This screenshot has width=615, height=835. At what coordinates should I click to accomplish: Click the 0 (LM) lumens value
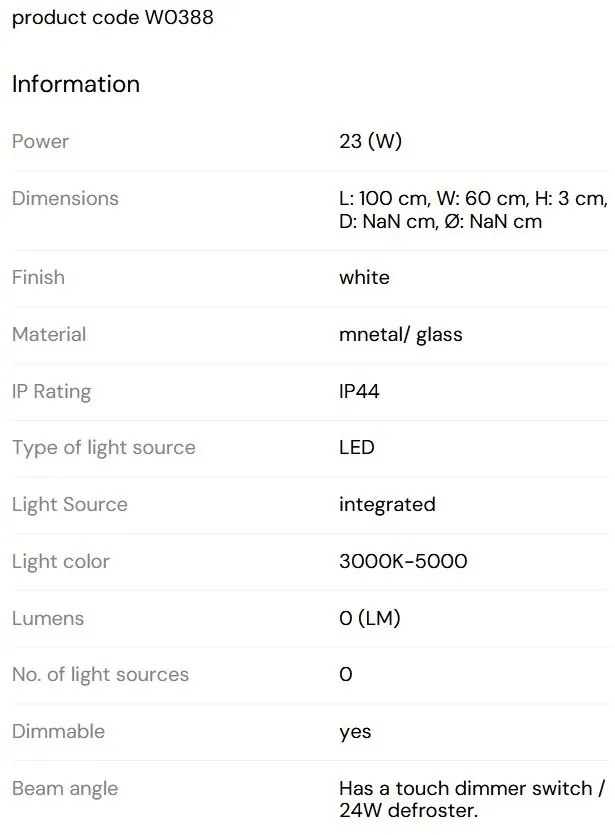pos(371,619)
